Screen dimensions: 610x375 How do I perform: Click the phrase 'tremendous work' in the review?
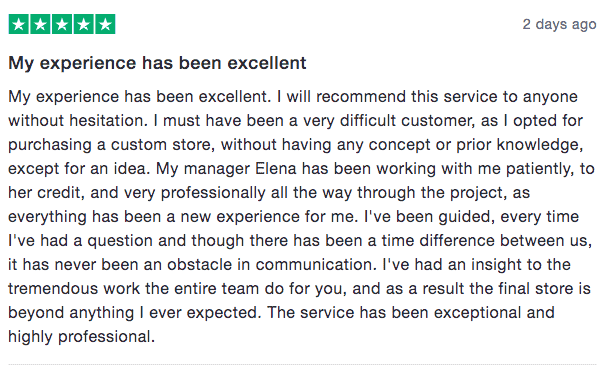click(74, 289)
